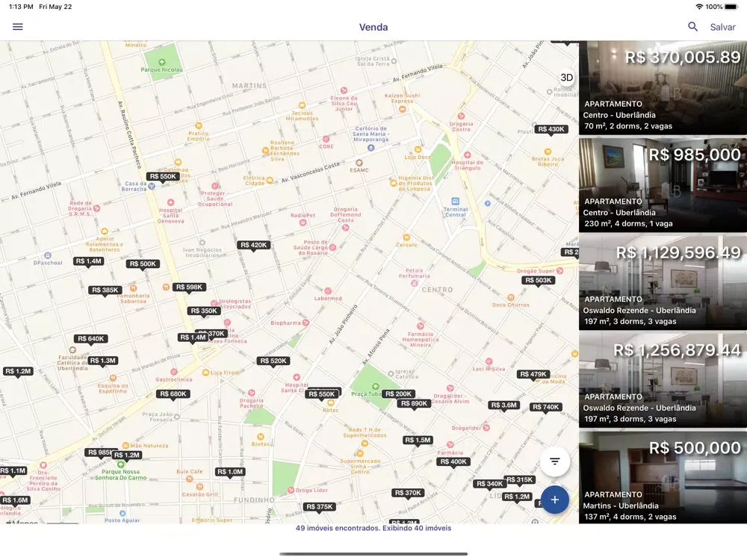
Task: Select the R$ 340K map price marker
Action: (x=490, y=484)
